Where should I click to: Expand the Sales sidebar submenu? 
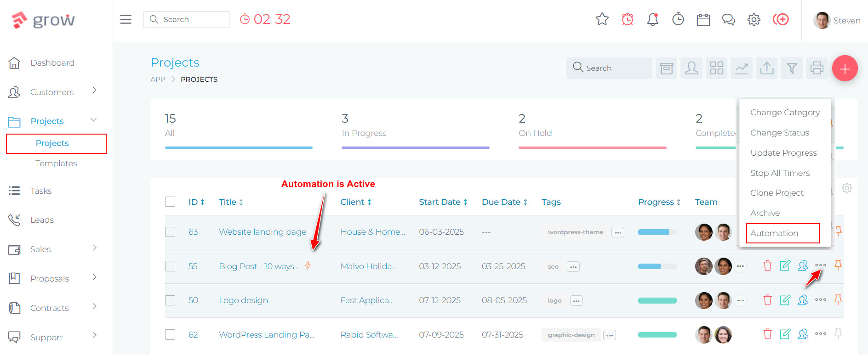(x=95, y=248)
